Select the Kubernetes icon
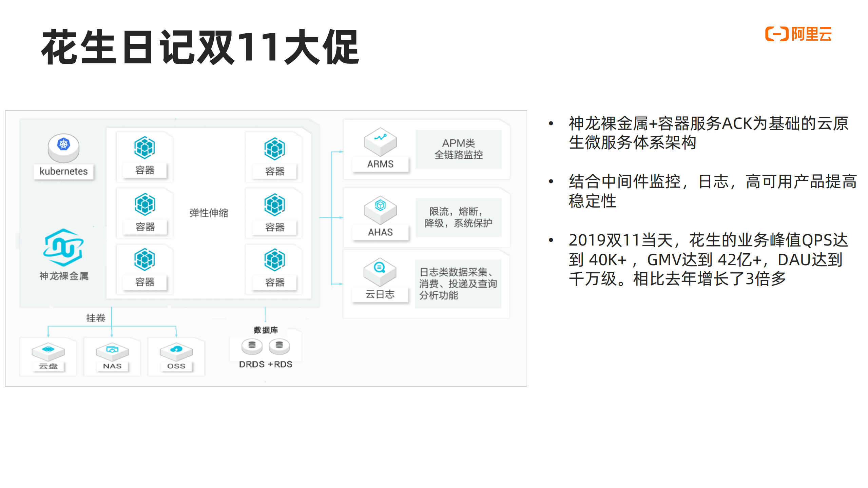 click(x=63, y=148)
